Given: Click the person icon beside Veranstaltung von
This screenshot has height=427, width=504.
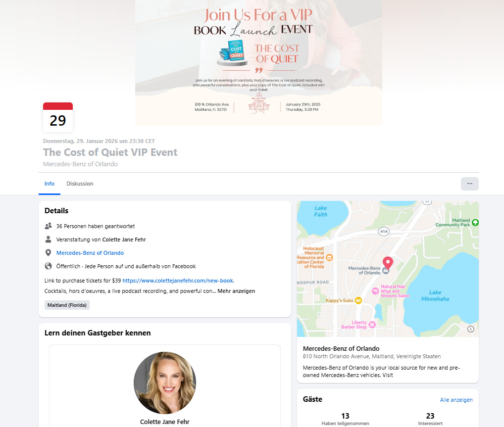Looking at the screenshot, I should 48,239.
